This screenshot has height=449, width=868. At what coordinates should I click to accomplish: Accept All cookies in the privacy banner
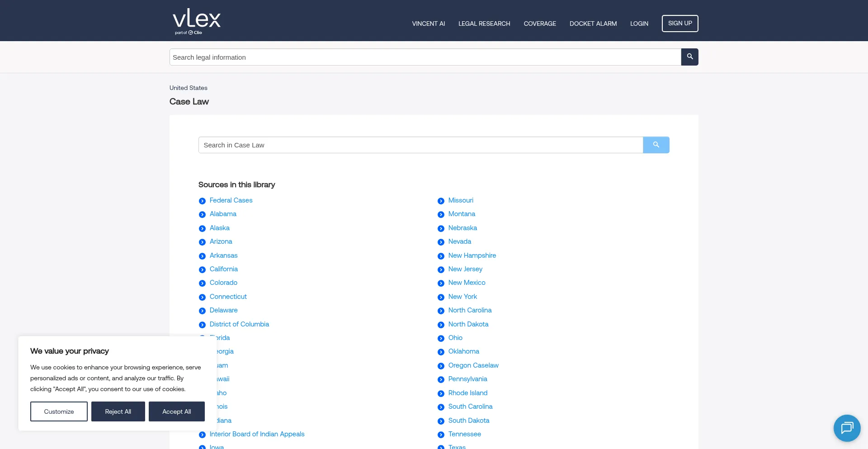(176, 411)
